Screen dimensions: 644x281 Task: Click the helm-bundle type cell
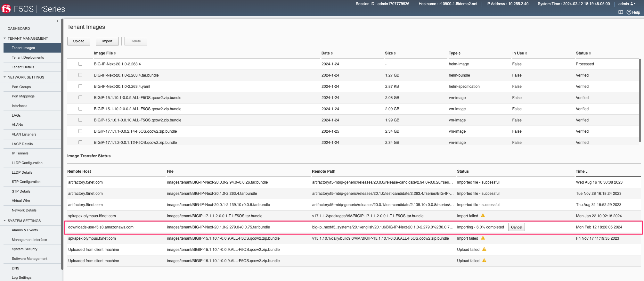coord(460,75)
